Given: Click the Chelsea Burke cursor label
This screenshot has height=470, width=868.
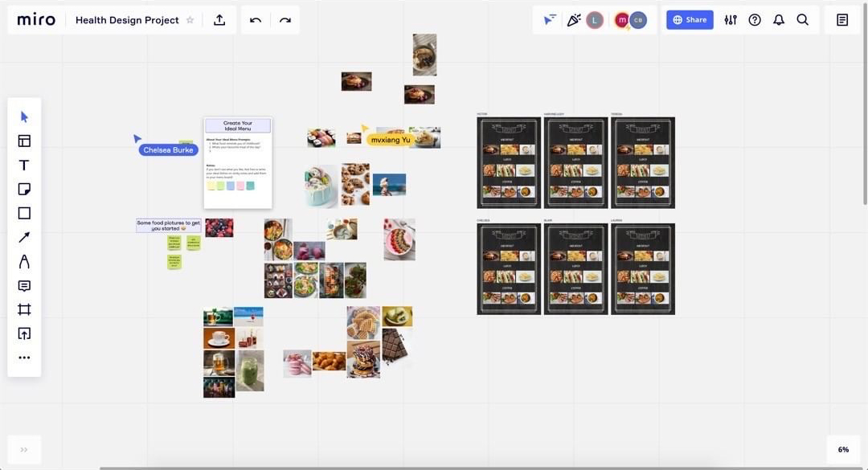Looking at the screenshot, I should 168,150.
